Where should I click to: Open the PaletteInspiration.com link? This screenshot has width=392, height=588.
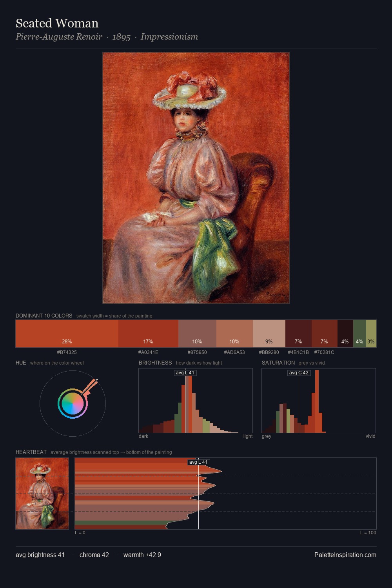[345, 555]
